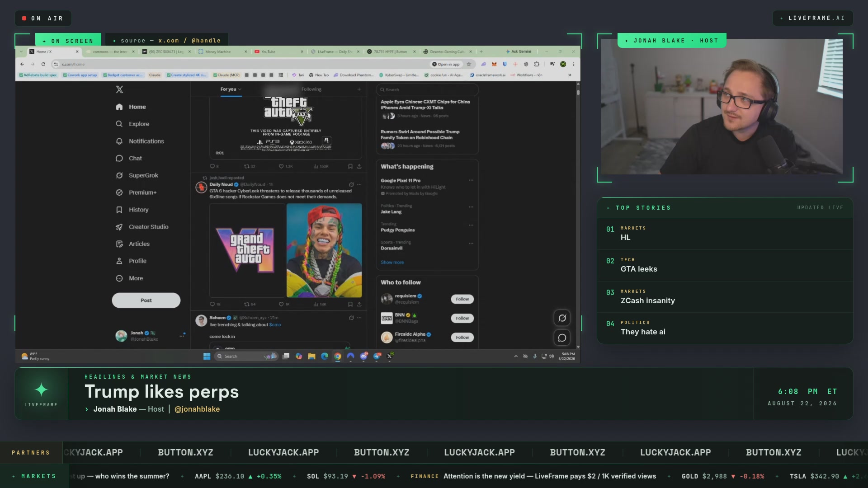This screenshot has height=488, width=868.
Task: Show hidden system tray icons
Action: 516,356
